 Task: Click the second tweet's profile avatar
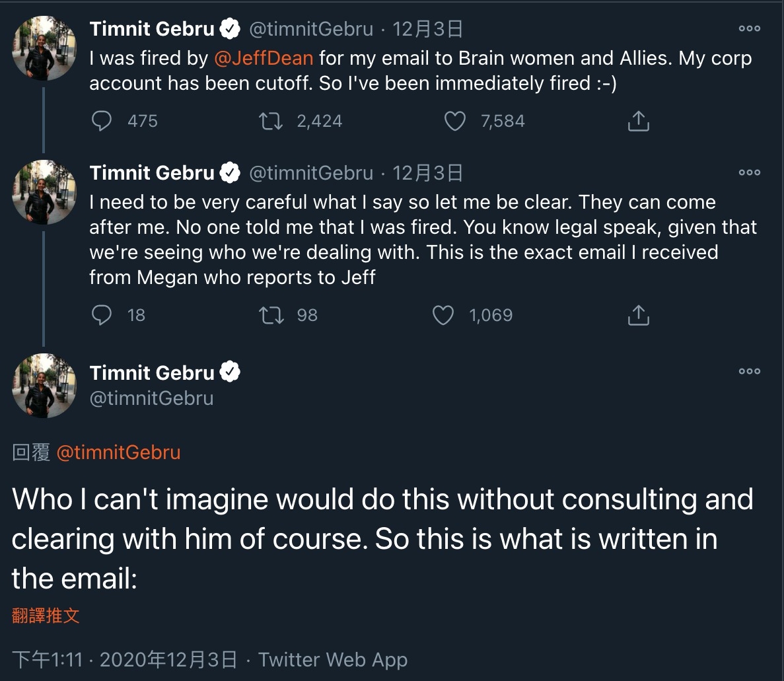(45, 192)
